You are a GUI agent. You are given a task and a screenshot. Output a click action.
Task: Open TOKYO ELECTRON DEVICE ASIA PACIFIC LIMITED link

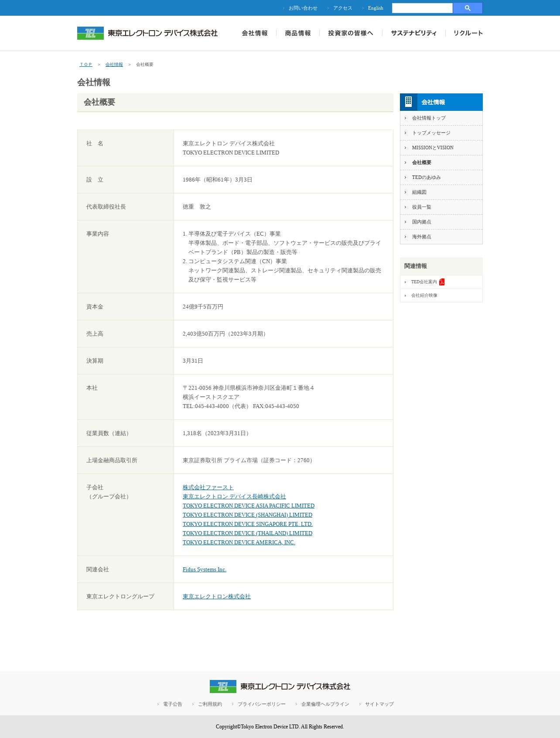click(x=249, y=506)
